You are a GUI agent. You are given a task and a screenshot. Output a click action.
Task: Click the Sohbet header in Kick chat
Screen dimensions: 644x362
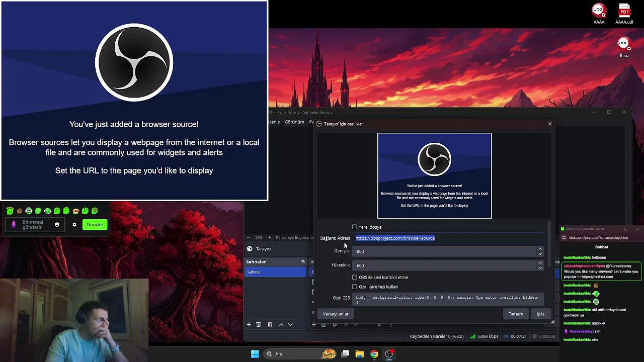pyautogui.click(x=601, y=247)
